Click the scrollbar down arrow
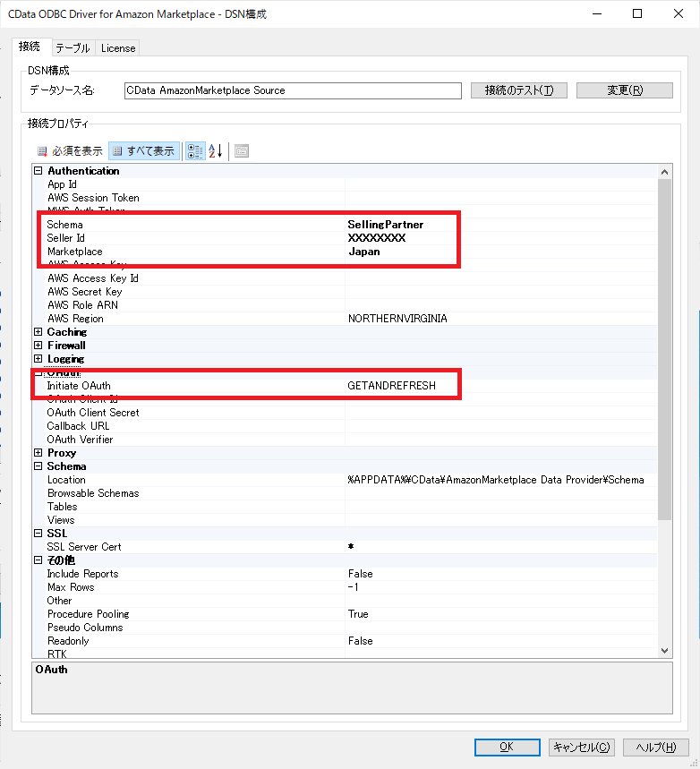This screenshot has height=769, width=700. (x=665, y=651)
